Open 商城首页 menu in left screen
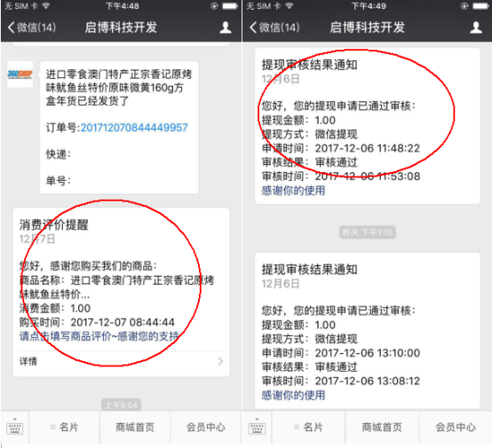492x448 pixels. [x=135, y=428]
